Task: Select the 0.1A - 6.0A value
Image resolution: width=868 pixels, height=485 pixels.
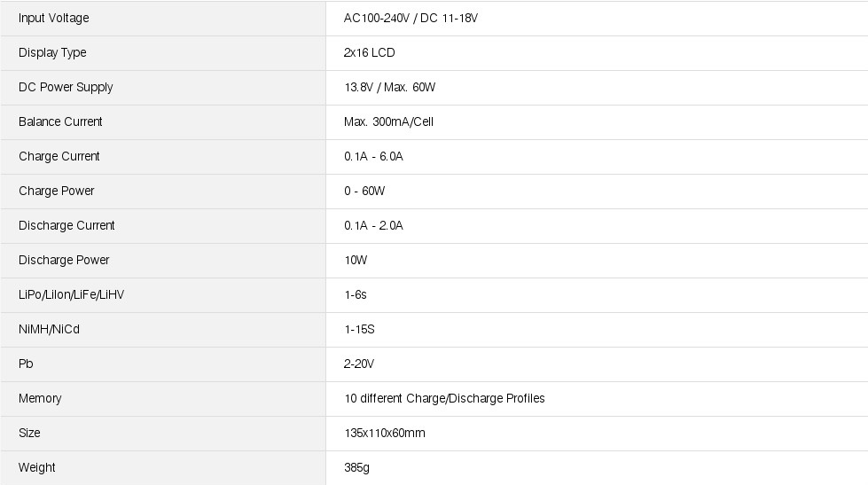Action: pos(373,156)
